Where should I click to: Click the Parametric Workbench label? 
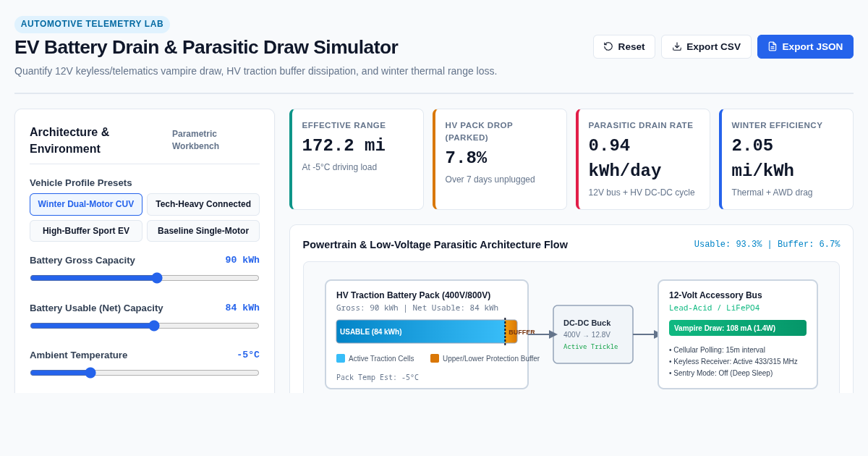coord(195,140)
